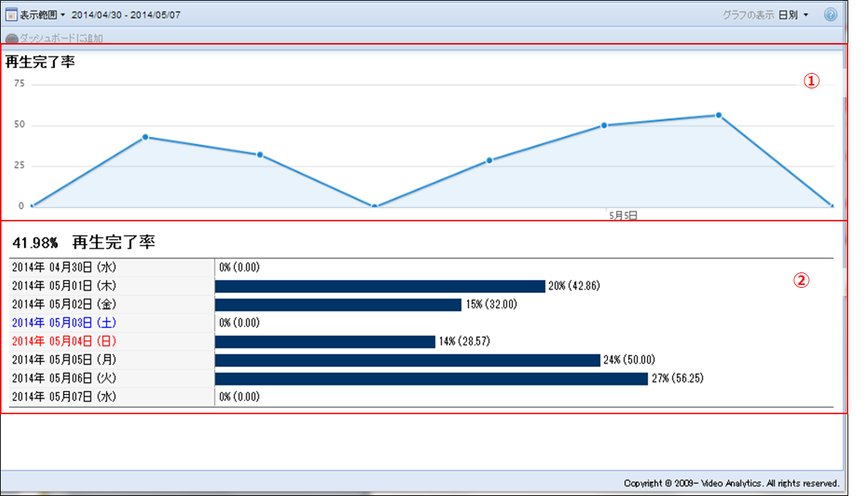Select the highest line chart point near 56
This screenshot has width=868, height=496.
point(719,115)
